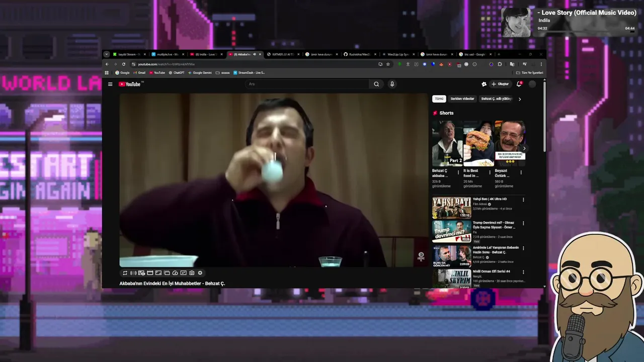Open YouTube notifications bell
Viewport: 644px width, 362px height.
pyautogui.click(x=519, y=84)
